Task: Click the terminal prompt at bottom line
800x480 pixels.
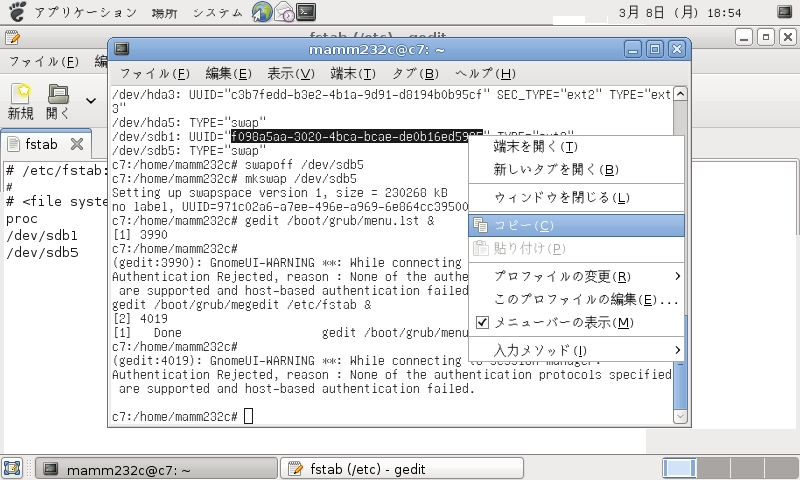Action: [x=174, y=417]
